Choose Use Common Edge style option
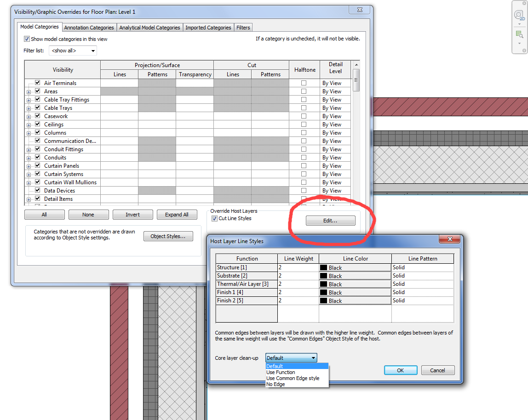The width and height of the screenshot is (528, 420). point(297,378)
